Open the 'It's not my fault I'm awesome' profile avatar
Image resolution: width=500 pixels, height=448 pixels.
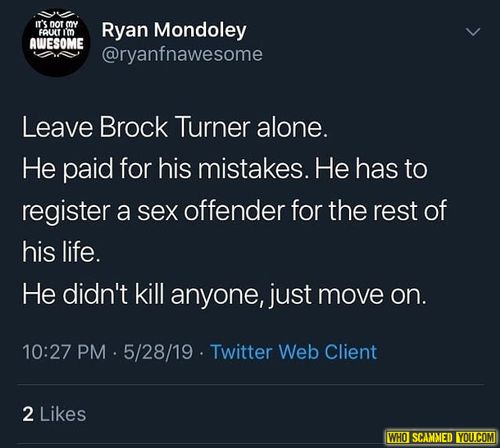56,43
